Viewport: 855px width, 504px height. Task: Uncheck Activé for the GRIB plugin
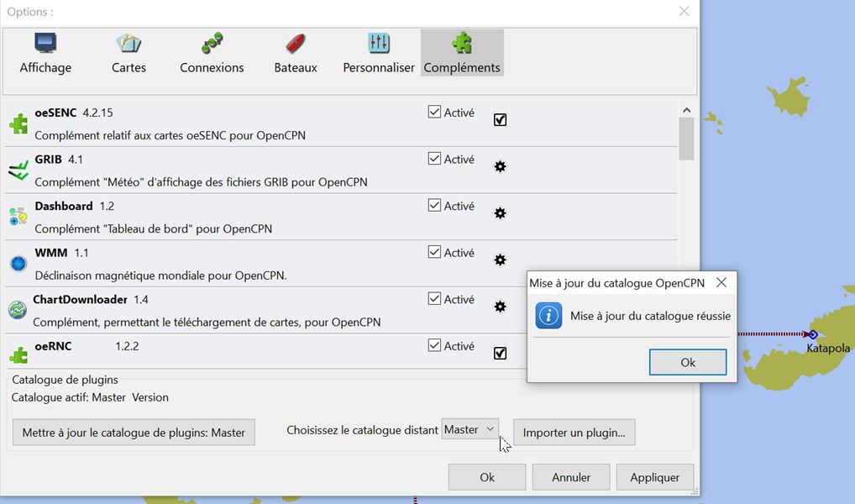coord(434,159)
